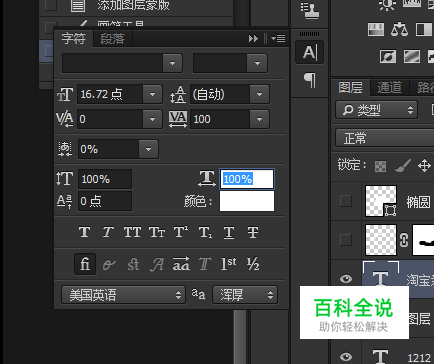Click the tracking VA icon
Image resolution: width=434 pixels, height=364 pixels.
[x=178, y=119]
